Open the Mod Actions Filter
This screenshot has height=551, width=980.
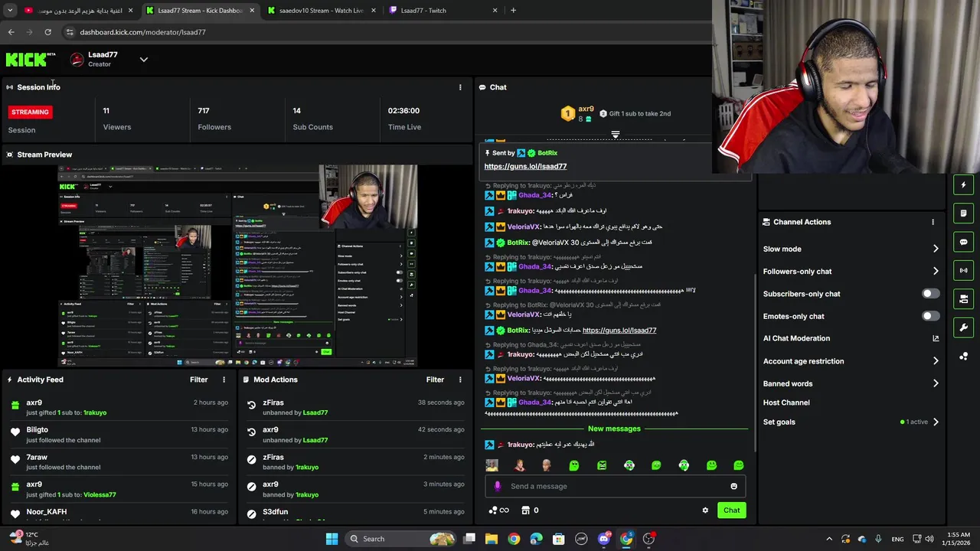tap(435, 380)
